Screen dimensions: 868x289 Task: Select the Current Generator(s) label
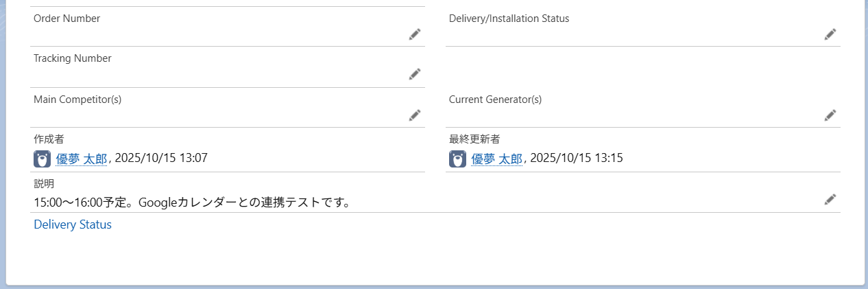pos(495,100)
